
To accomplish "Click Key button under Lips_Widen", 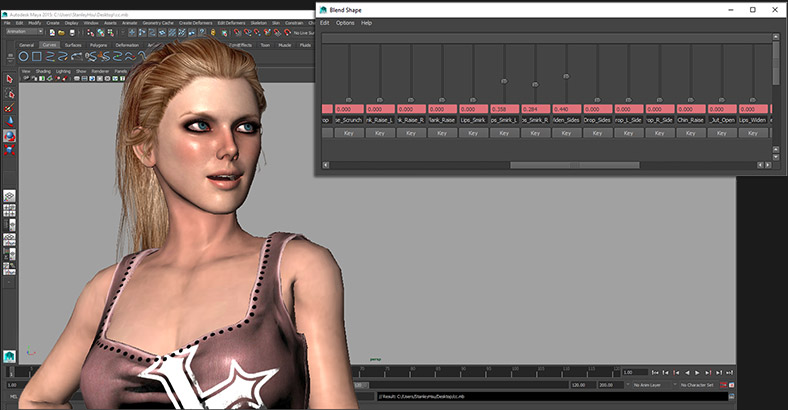I will (x=752, y=133).
